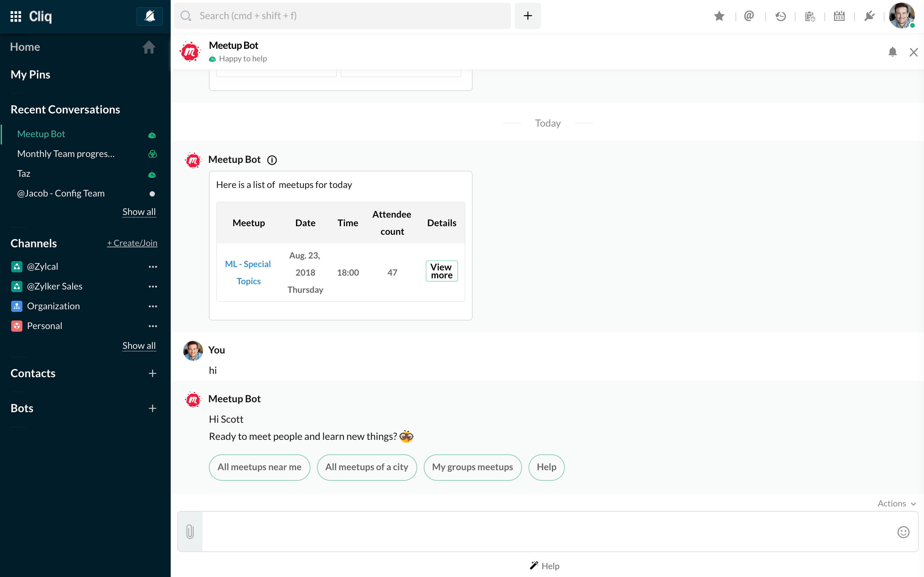Image resolution: width=924 pixels, height=577 pixels.
Task: Open starred messages star icon
Action: tap(719, 16)
